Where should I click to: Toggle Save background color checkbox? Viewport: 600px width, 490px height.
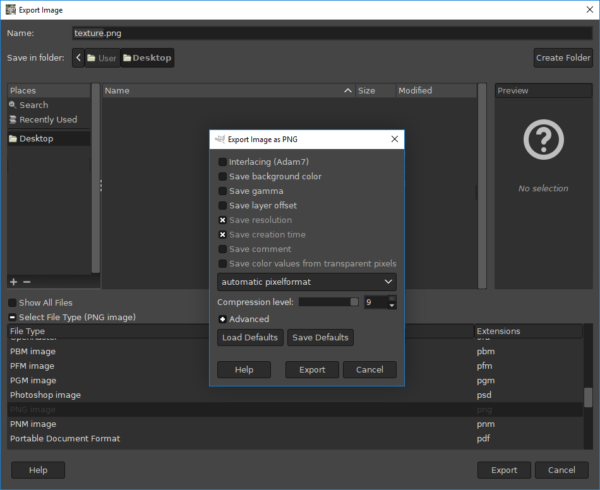(222, 176)
